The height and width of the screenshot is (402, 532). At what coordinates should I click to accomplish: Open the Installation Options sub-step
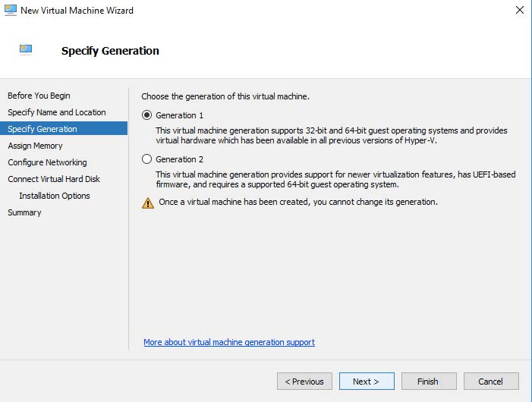coord(55,196)
